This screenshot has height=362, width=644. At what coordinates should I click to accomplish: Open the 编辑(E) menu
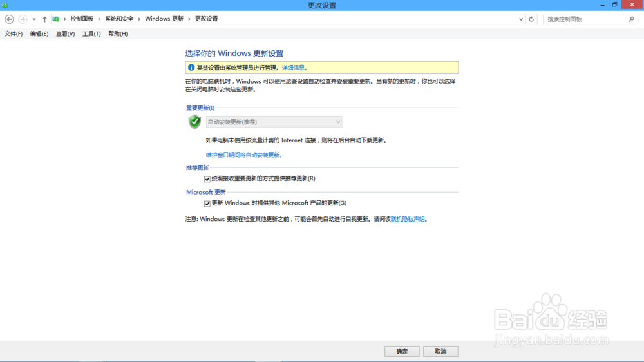(x=39, y=33)
